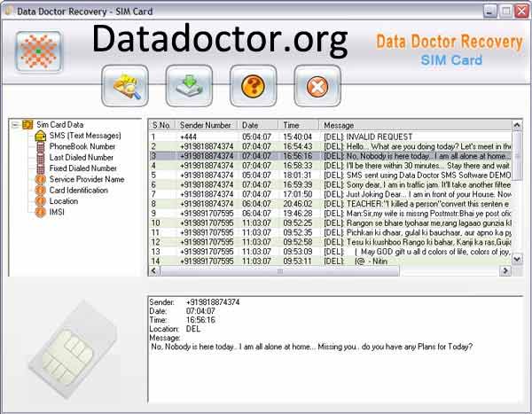
Task: Select Location tree item
Action: [64, 201]
